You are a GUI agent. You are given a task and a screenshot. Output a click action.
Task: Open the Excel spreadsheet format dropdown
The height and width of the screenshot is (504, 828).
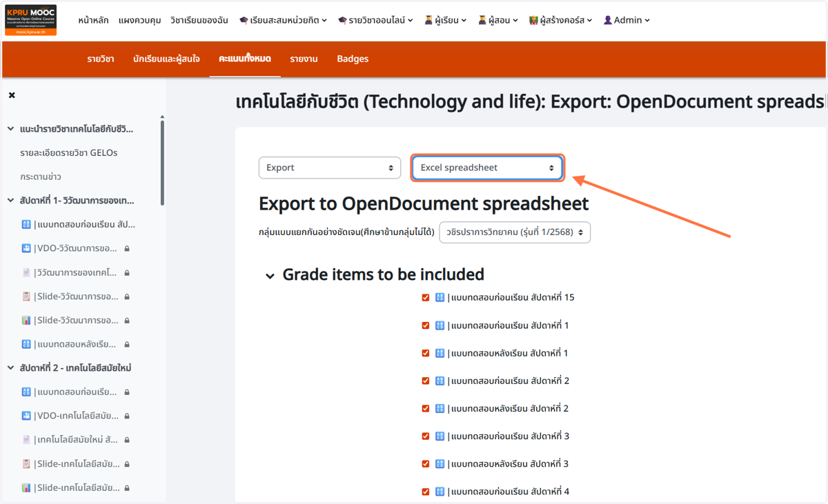tap(487, 168)
